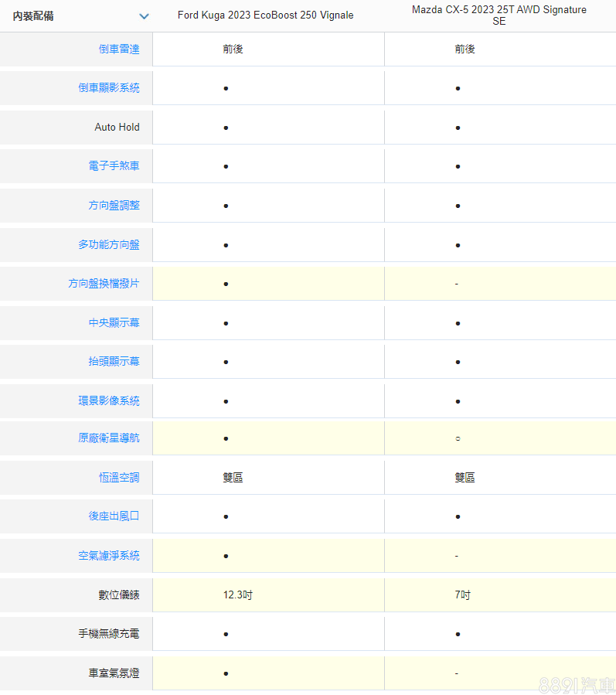Select the 抬頭顯示幕 link
Viewport: 616px width, 695px height.
pyautogui.click(x=114, y=362)
